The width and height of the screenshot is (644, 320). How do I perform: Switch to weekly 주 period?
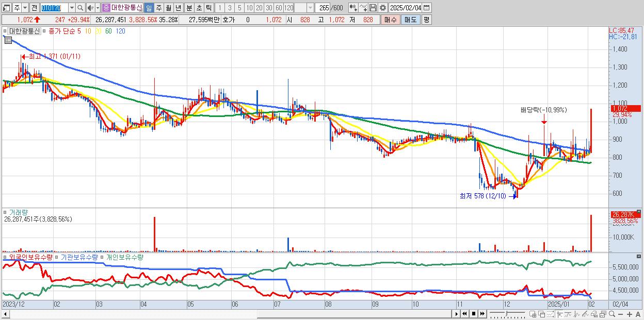(158, 8)
